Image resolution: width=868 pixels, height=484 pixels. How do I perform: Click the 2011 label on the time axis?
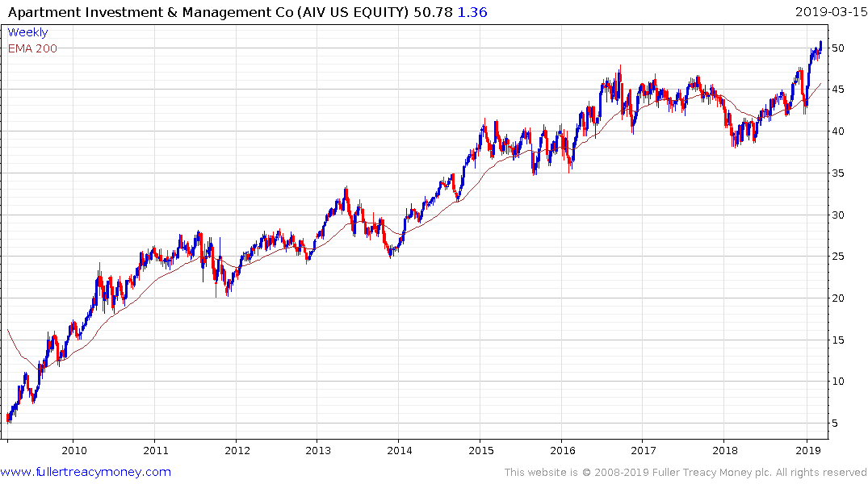(156, 450)
